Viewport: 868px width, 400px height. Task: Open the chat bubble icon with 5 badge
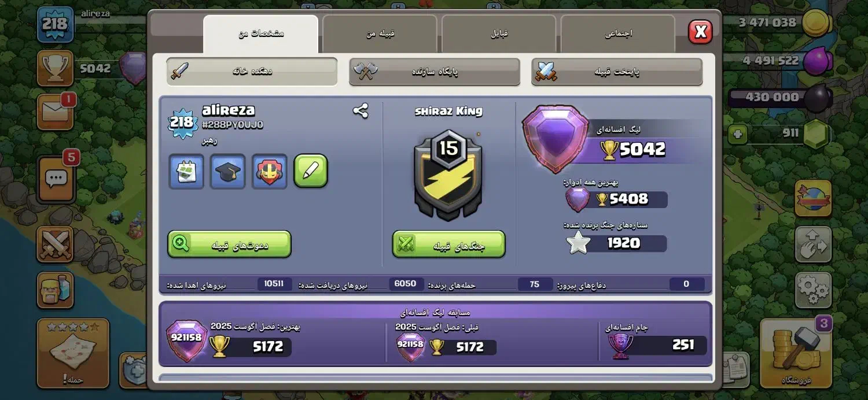[x=56, y=179]
